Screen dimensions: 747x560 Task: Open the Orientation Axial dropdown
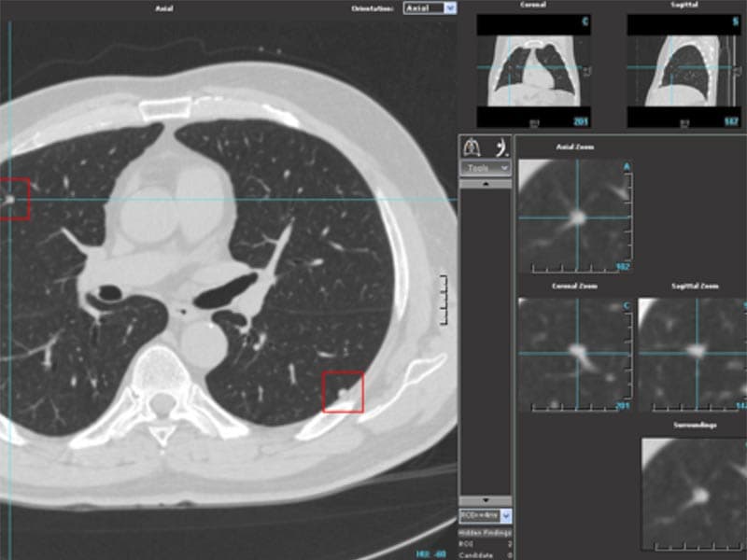pyautogui.click(x=430, y=7)
